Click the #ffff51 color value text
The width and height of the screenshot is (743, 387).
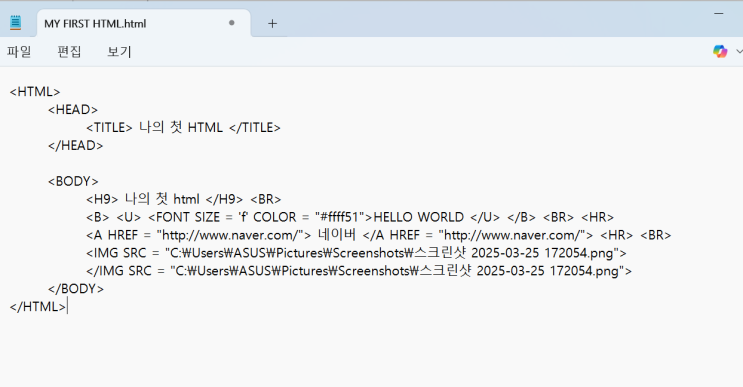tap(340, 217)
